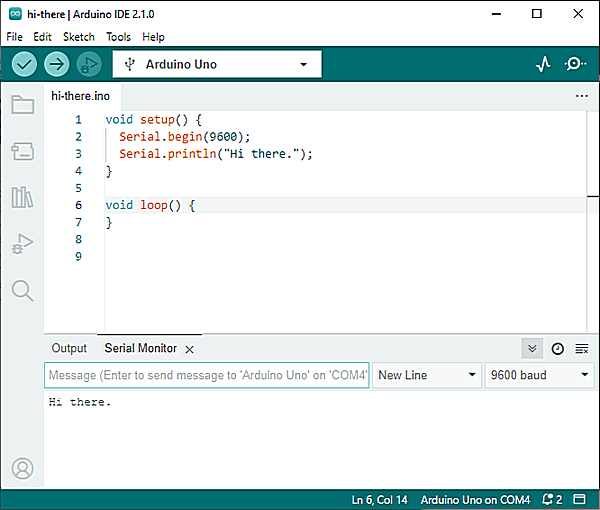Open notifications bell in the status bar

click(x=552, y=499)
